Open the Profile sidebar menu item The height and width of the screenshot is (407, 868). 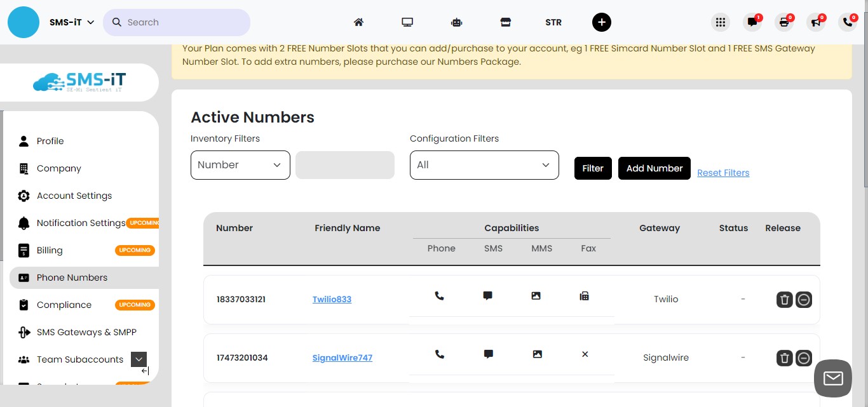coord(50,141)
